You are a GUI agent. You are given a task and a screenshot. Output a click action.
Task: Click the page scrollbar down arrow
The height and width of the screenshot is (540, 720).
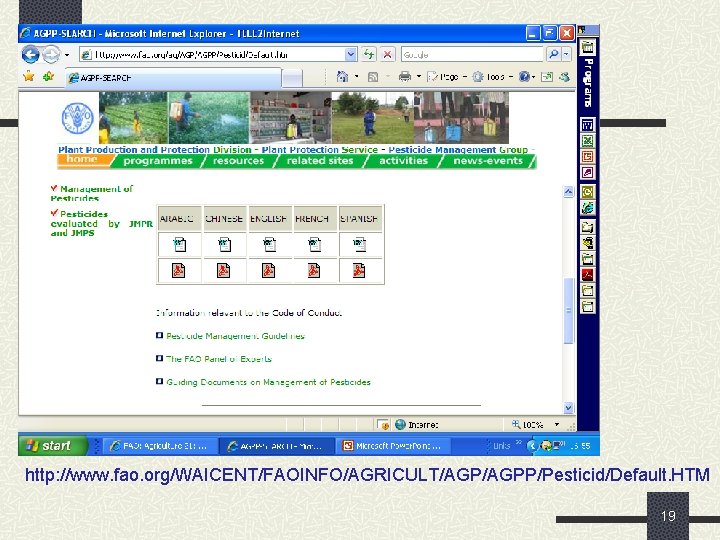pos(568,407)
